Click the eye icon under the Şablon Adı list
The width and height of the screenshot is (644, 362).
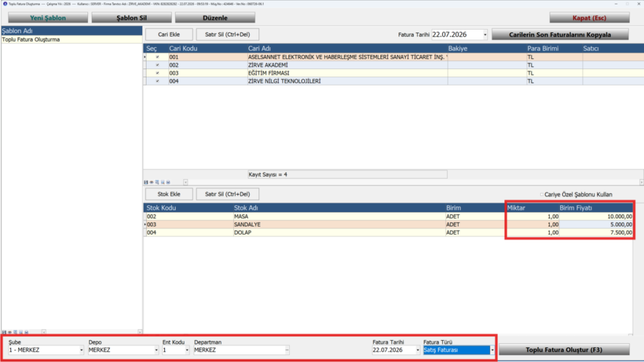pos(10,332)
